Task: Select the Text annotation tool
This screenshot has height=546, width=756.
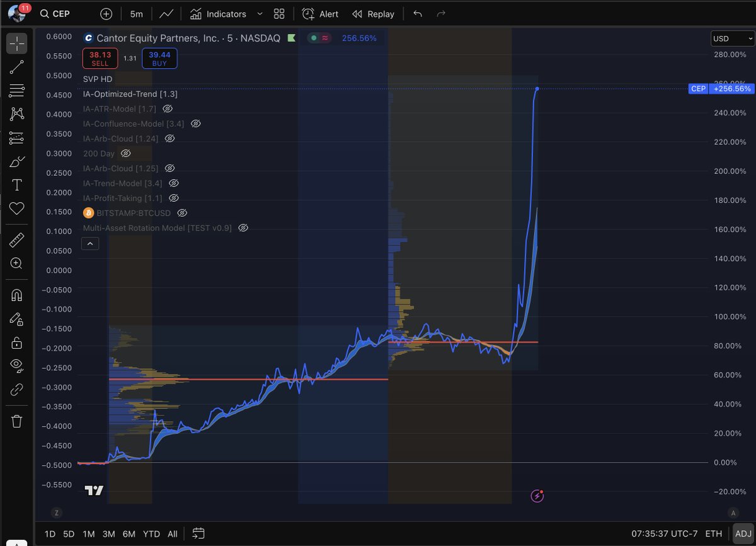Action: (x=17, y=185)
